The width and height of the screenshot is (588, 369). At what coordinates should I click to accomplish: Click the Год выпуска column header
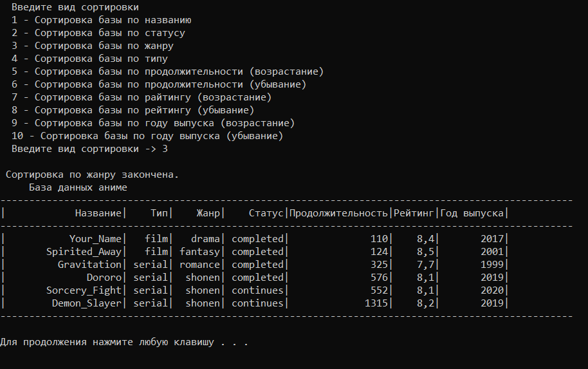[x=472, y=213]
